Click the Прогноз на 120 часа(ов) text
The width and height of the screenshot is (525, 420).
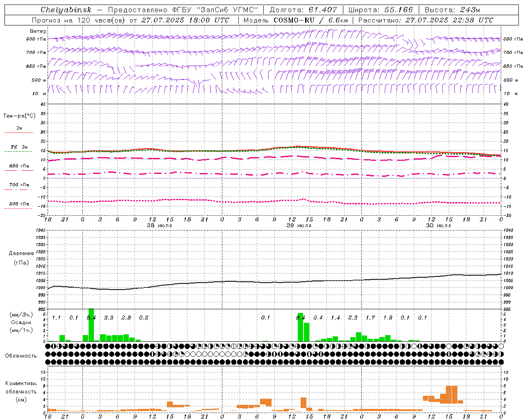pos(79,20)
